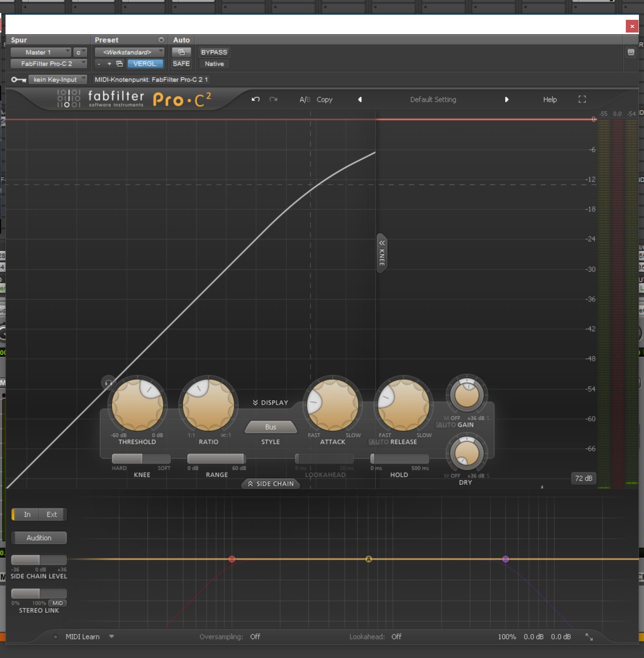Toggle the BYPASS button
This screenshot has width=644, height=658.
pos(214,52)
